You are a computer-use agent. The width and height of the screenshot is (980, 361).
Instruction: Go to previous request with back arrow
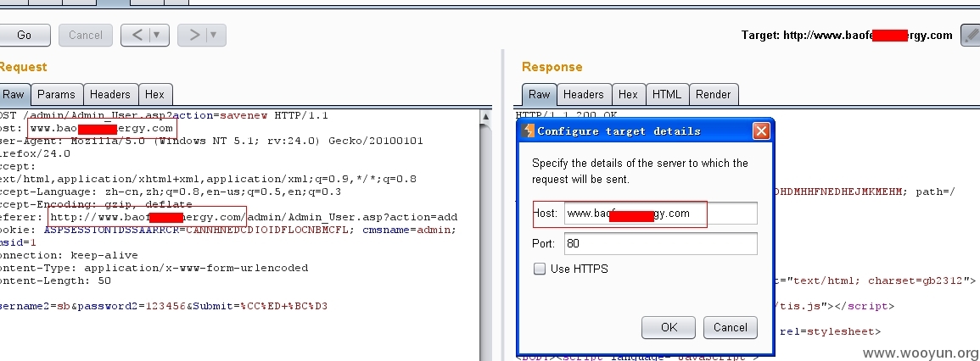136,35
